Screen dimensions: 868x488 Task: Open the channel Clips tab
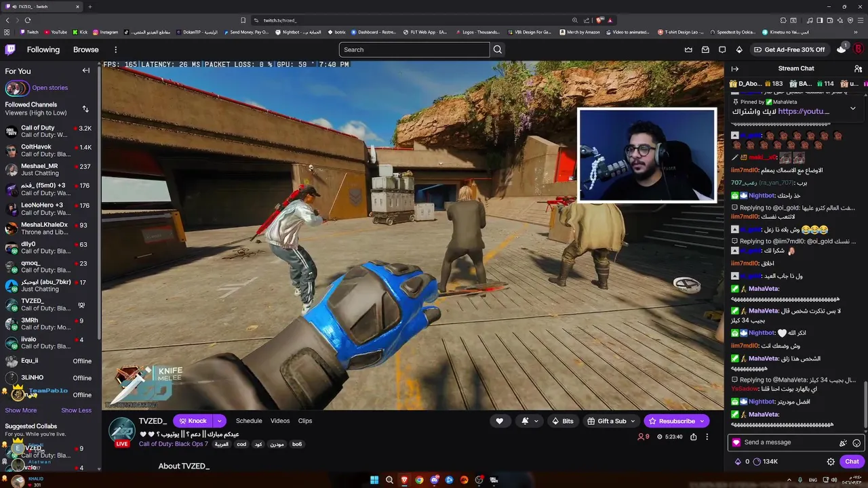305,421
